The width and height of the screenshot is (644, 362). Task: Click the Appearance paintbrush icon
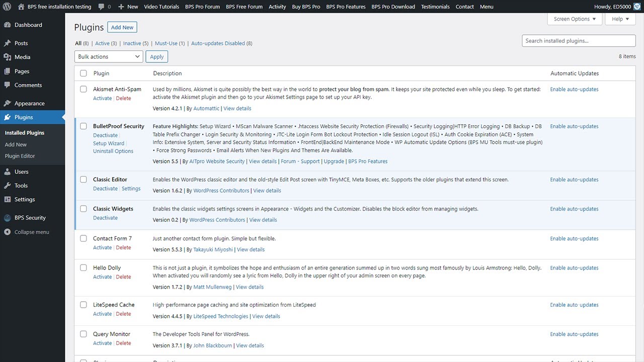[7, 104]
